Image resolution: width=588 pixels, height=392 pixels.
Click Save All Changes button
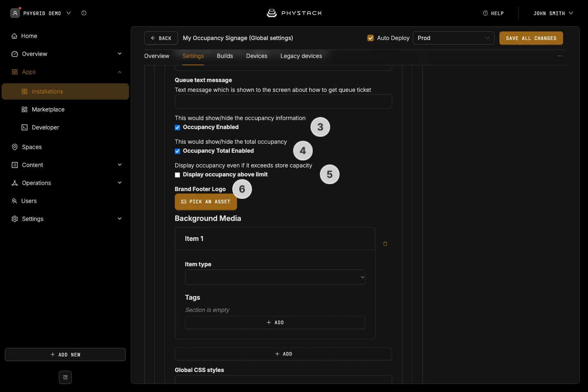[531, 38]
